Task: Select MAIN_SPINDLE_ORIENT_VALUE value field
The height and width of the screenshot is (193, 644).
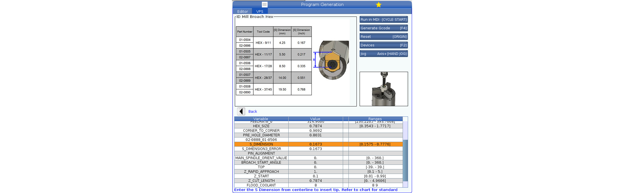Action: tap(315, 158)
